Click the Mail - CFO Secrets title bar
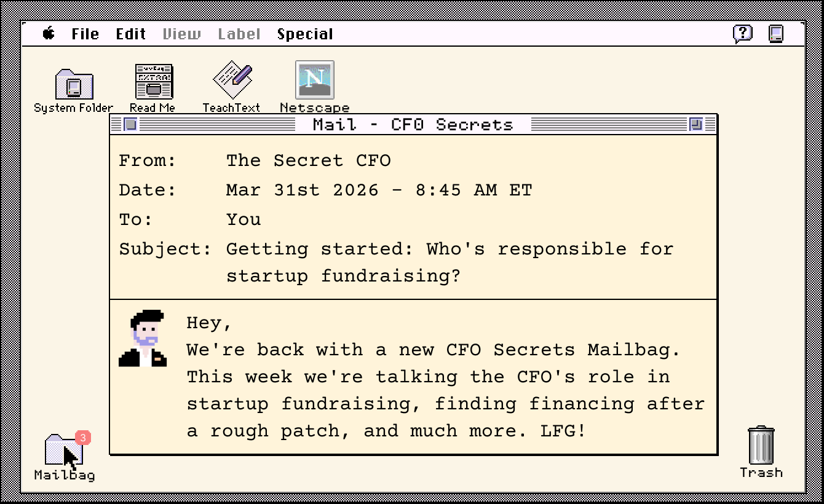Viewport: 824px width, 504px height. pos(413,125)
